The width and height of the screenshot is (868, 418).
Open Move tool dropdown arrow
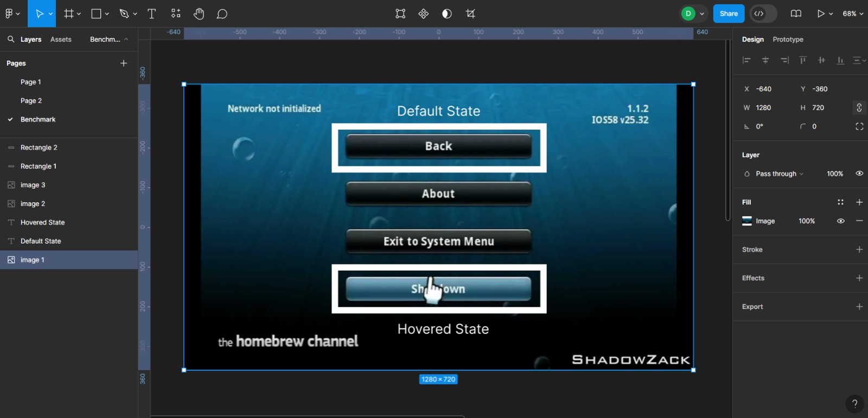coord(51,14)
